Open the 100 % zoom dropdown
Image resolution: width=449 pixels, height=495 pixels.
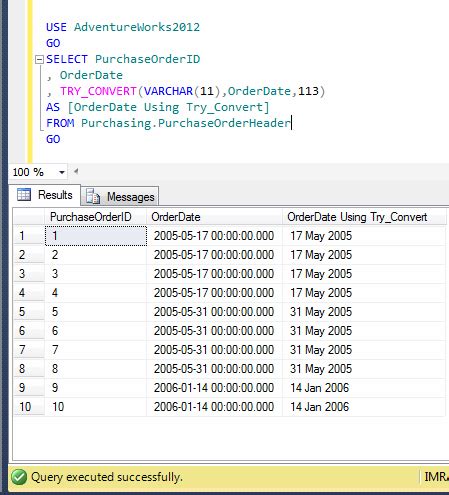(62, 172)
